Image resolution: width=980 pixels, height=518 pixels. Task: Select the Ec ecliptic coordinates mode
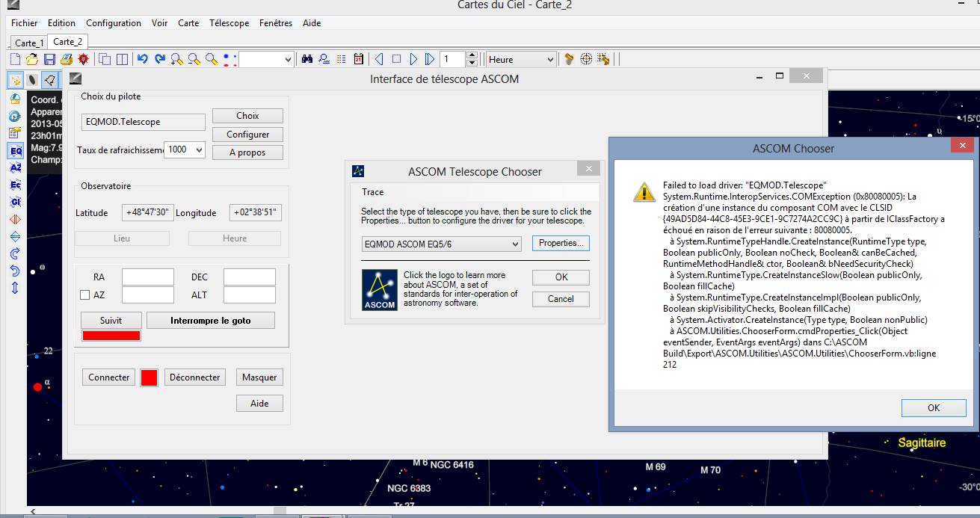(x=16, y=185)
